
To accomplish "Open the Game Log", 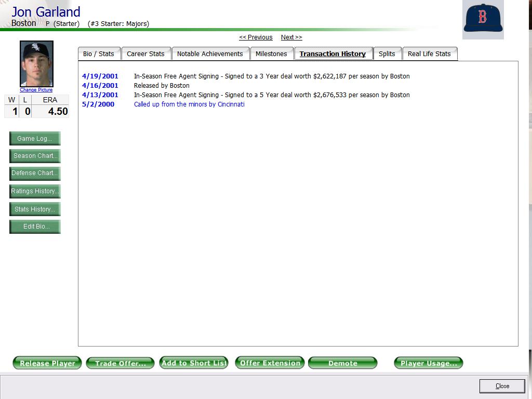I will tap(35, 138).
